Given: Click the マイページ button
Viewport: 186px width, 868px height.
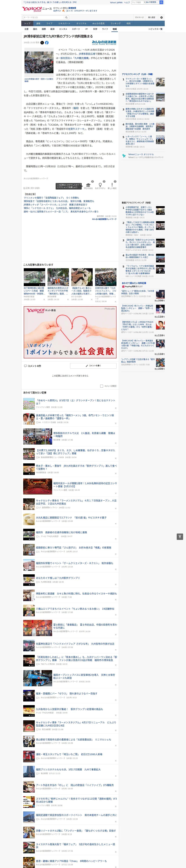Looking at the screenshot, I should click(x=139, y=18).
